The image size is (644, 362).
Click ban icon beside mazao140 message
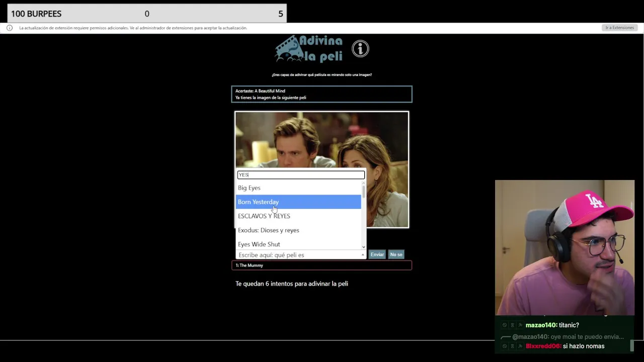[x=505, y=325]
